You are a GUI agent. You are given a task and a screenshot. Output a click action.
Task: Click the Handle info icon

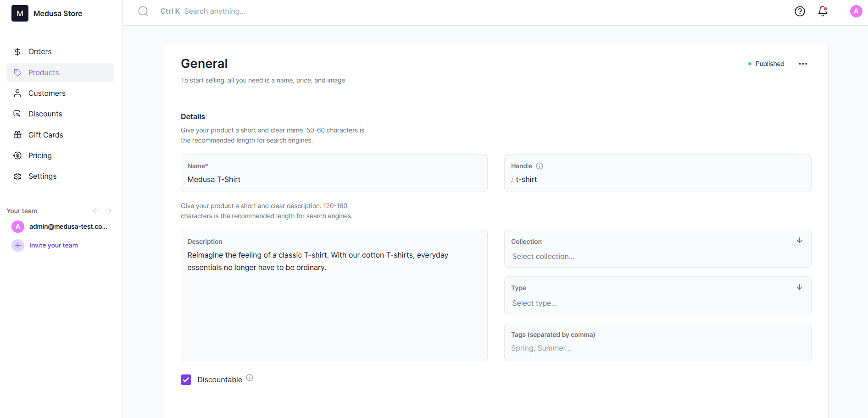[540, 166]
